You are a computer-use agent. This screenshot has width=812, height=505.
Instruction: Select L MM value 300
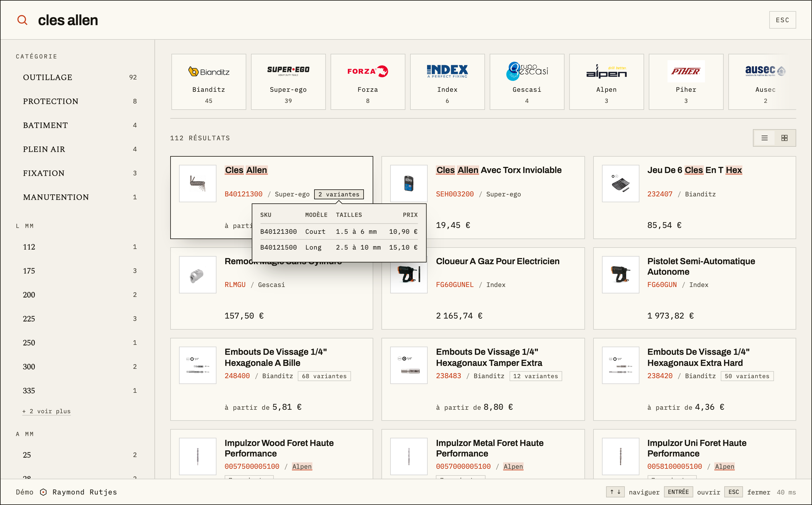[80, 367]
